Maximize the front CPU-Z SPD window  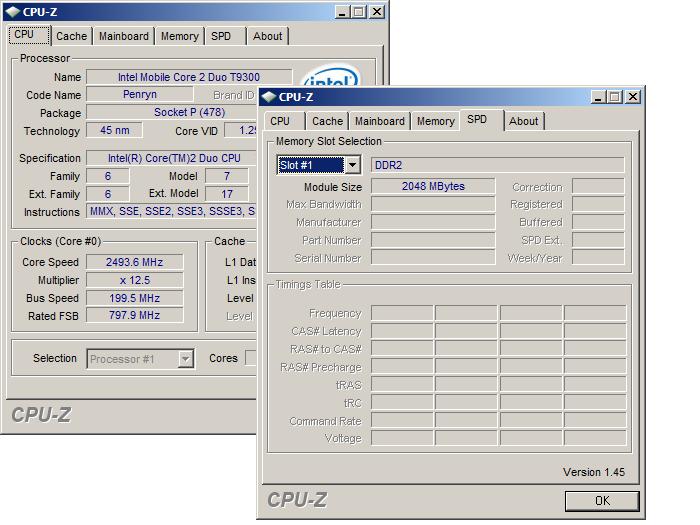coord(614,96)
